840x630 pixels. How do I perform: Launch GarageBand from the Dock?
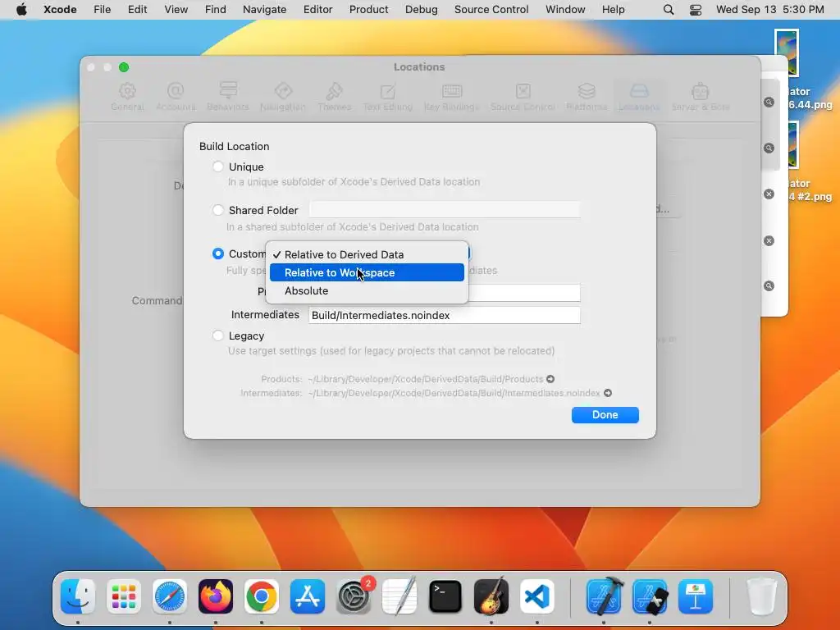pos(491,596)
